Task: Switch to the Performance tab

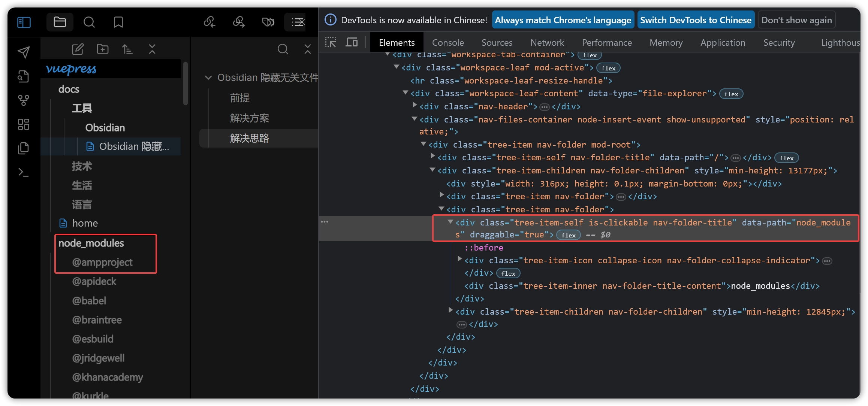Action: (607, 43)
